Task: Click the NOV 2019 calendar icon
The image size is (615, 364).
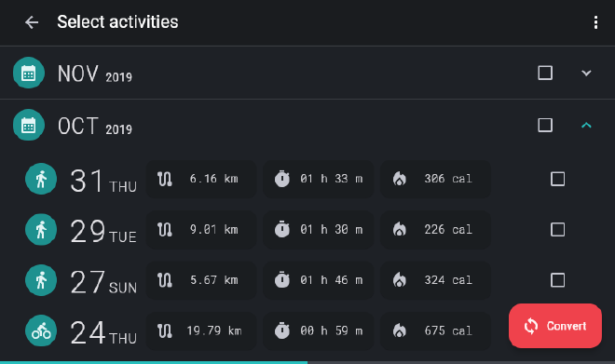Action: coord(29,73)
